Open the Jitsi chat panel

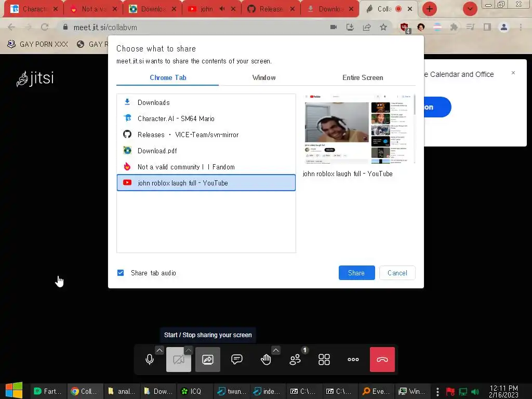pos(237,360)
